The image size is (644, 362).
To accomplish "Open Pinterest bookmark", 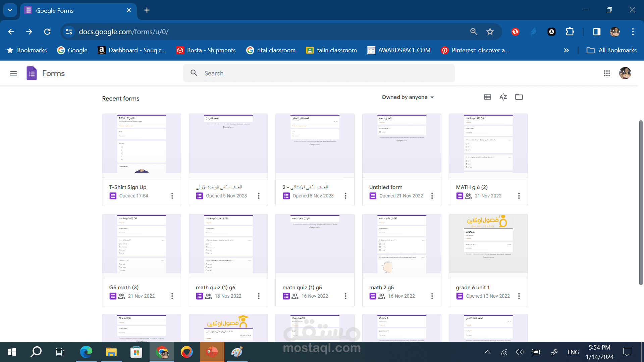I will [x=475, y=50].
